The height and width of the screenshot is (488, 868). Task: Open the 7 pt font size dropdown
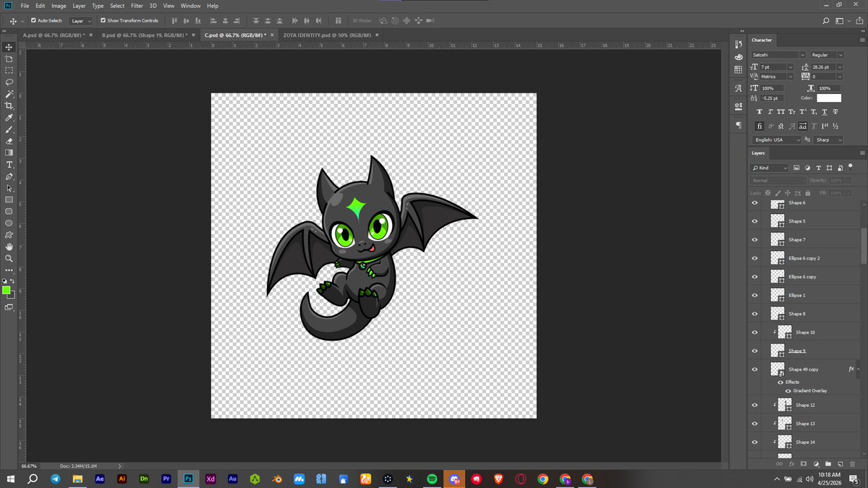(x=791, y=67)
